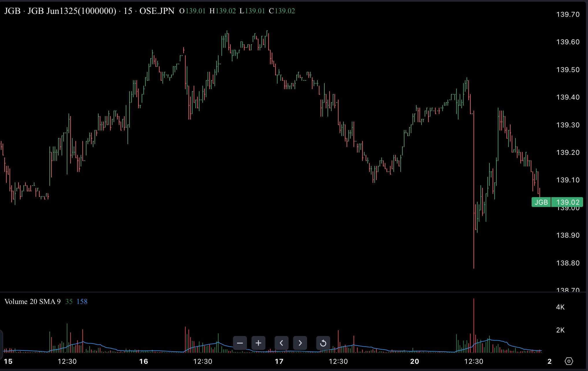Image resolution: width=588 pixels, height=371 pixels.
Task: Zoom in the chart with plus button
Action: 258,343
